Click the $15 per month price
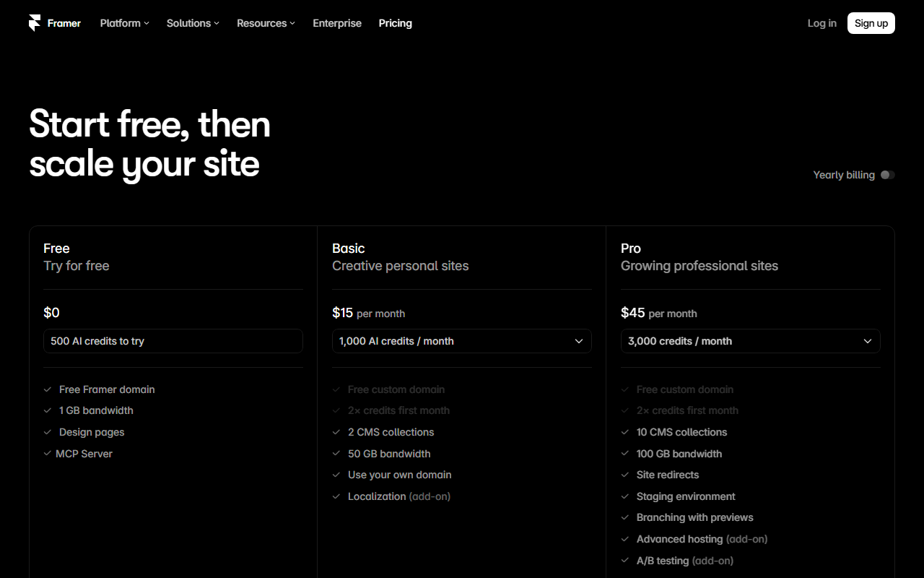Image resolution: width=924 pixels, height=578 pixels. [368, 313]
